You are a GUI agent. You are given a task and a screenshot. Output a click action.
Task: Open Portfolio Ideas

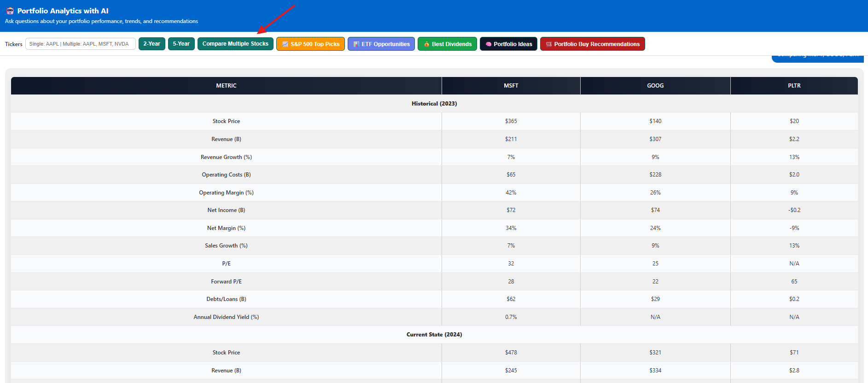tap(508, 44)
